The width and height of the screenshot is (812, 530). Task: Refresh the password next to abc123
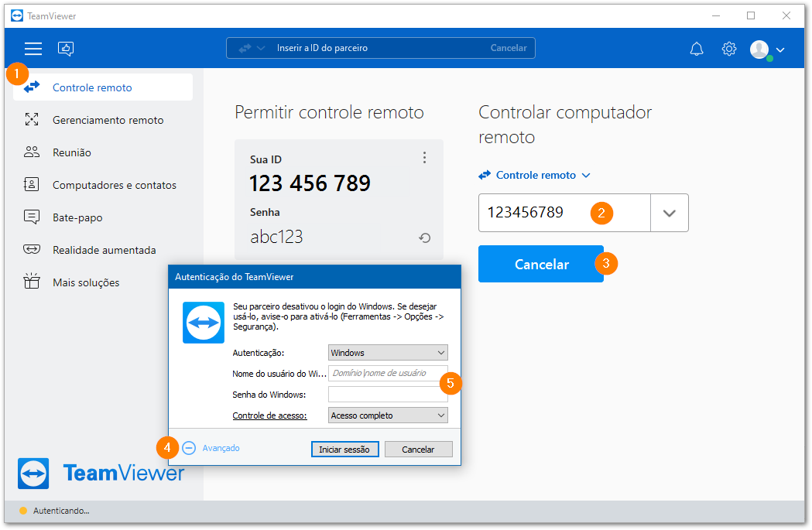click(x=425, y=238)
